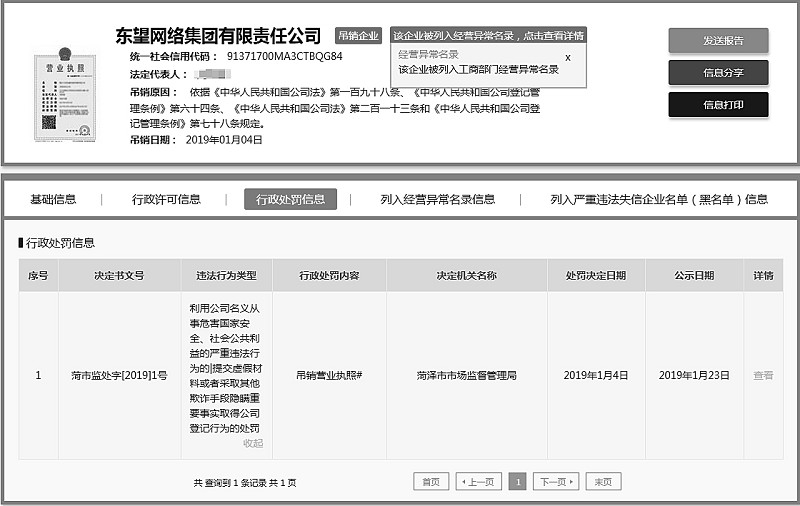800x506 pixels.
Task: Open the 列入严重违法失信企业名单（黑名单）信息 tab
Action: [659, 199]
